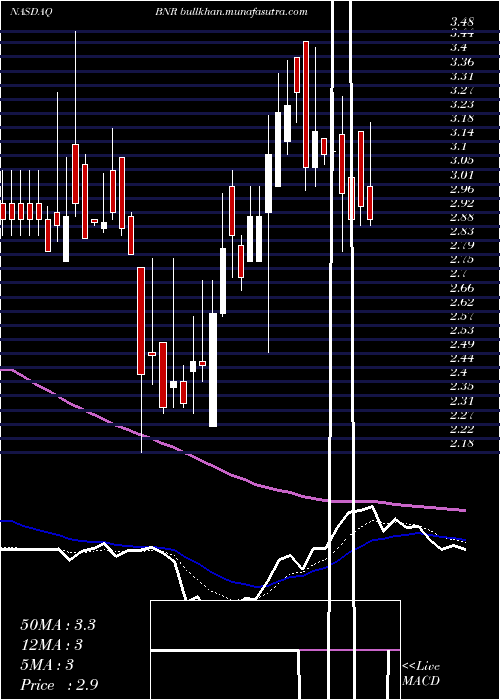The image size is (500, 700).
Task: Pick the 3.23 price axis value
Action: [462, 104]
